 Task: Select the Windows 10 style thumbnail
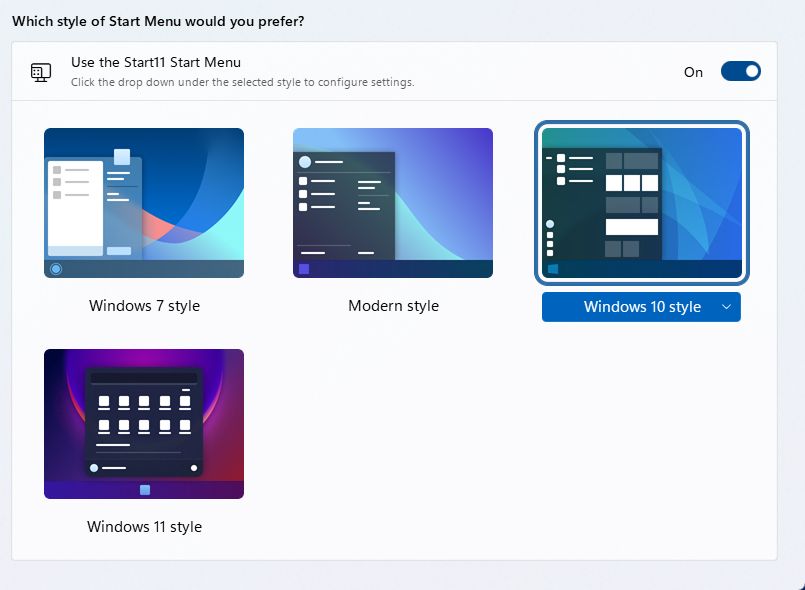tap(642, 203)
